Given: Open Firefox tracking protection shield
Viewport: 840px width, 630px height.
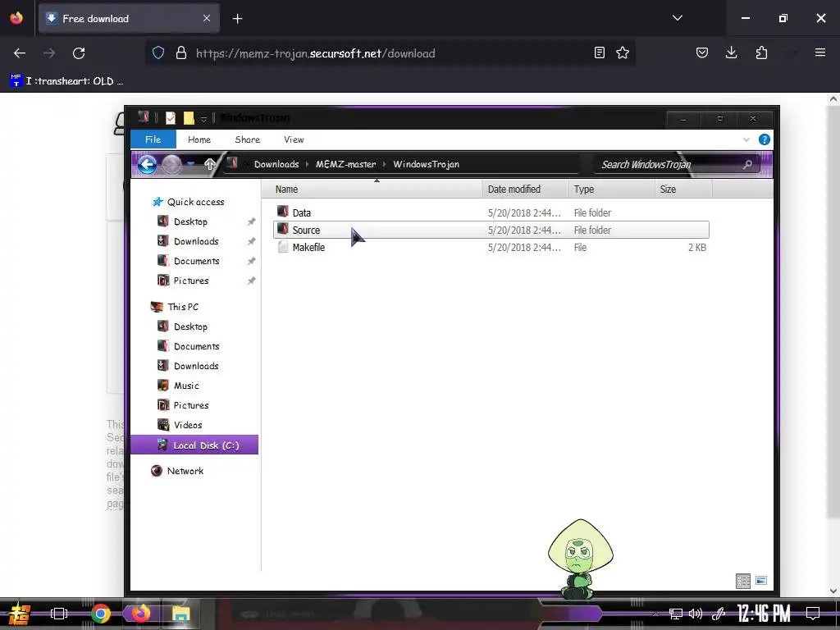Looking at the screenshot, I should (158, 52).
